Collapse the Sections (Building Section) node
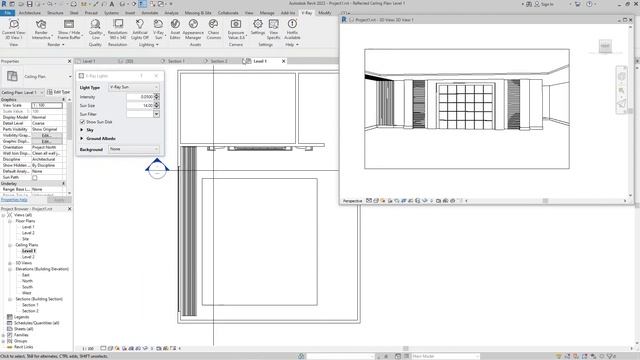 (x=10, y=299)
